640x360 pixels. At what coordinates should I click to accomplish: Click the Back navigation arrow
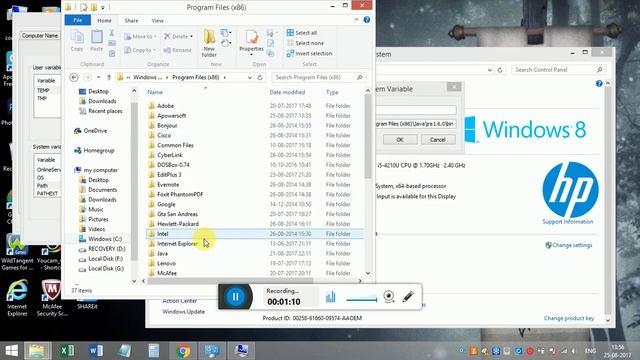(x=74, y=77)
